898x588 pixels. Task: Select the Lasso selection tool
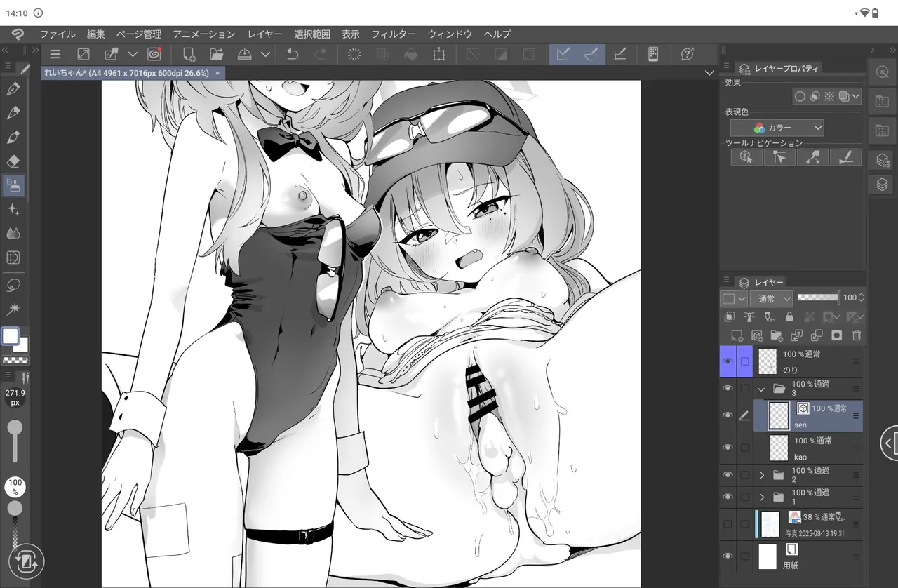coord(13,285)
